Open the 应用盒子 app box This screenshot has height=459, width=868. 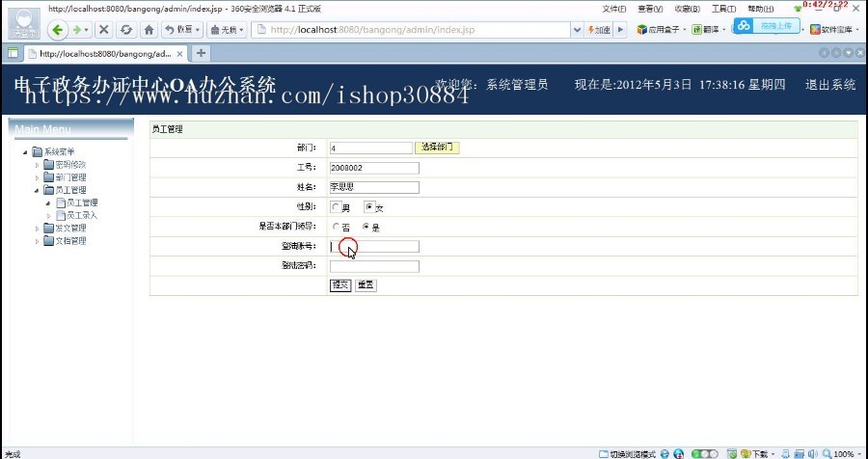coord(658,30)
